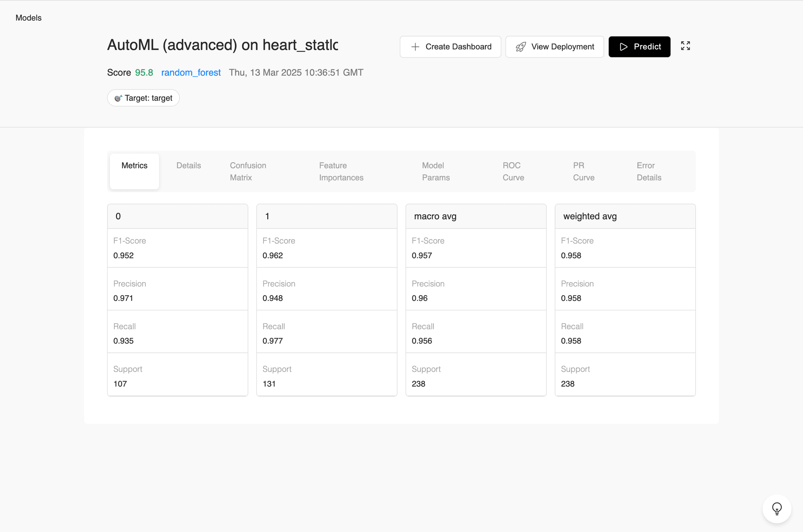Click the Target: target chip
The width and height of the screenshot is (803, 532).
143,98
